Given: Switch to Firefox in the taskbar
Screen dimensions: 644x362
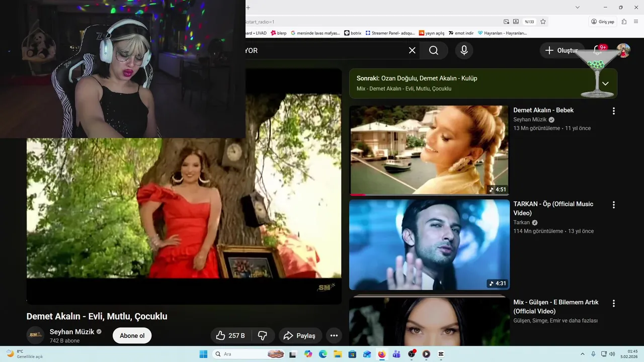Looking at the screenshot, I should (382, 354).
